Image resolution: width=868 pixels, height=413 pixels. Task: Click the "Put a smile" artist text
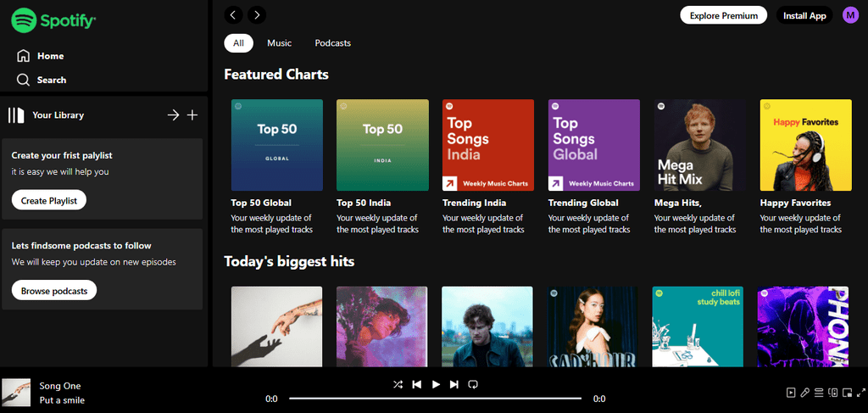pos(62,400)
